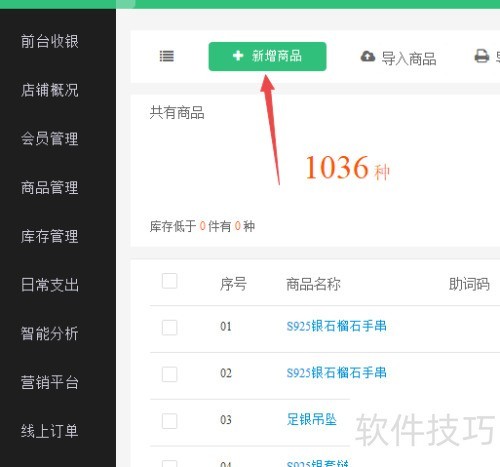
Task: Click the plus icon on 新增商品
Action: [x=238, y=55]
